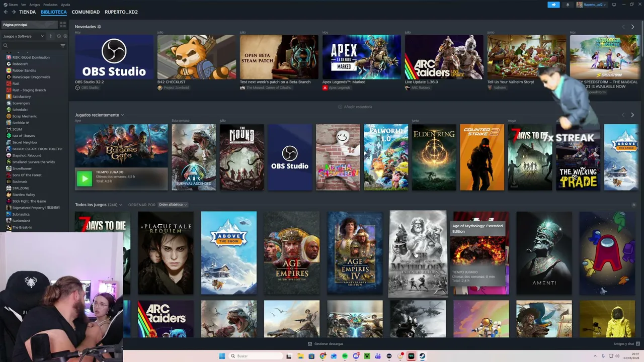Open the Minecraft taskbar icon
The image size is (644, 362).
pyautogui.click(x=367, y=356)
